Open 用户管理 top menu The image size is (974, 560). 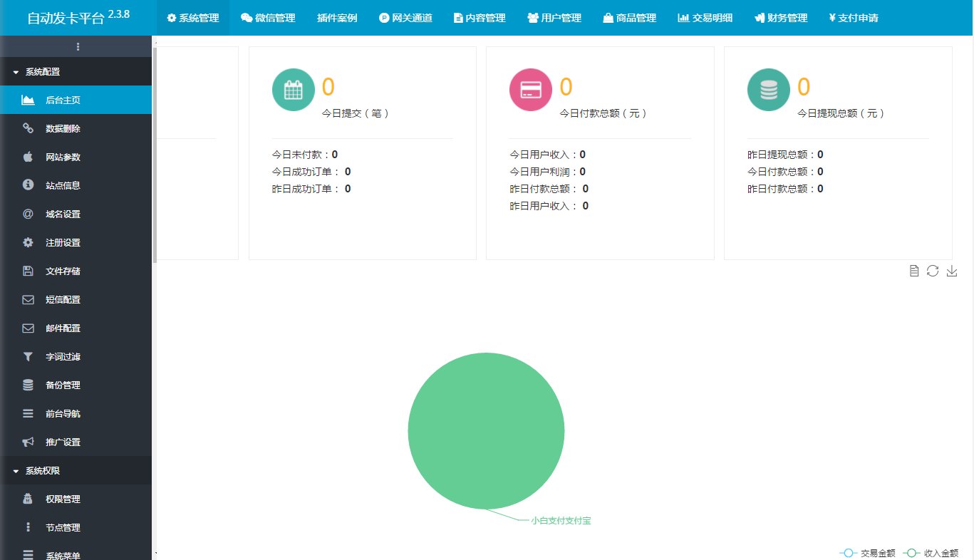[554, 18]
